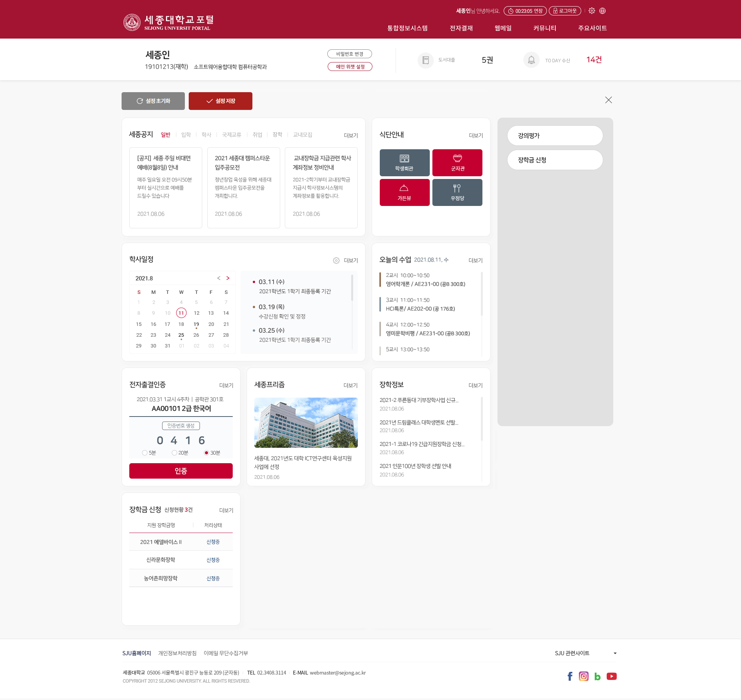Select the 30분 radio option

(x=206, y=453)
